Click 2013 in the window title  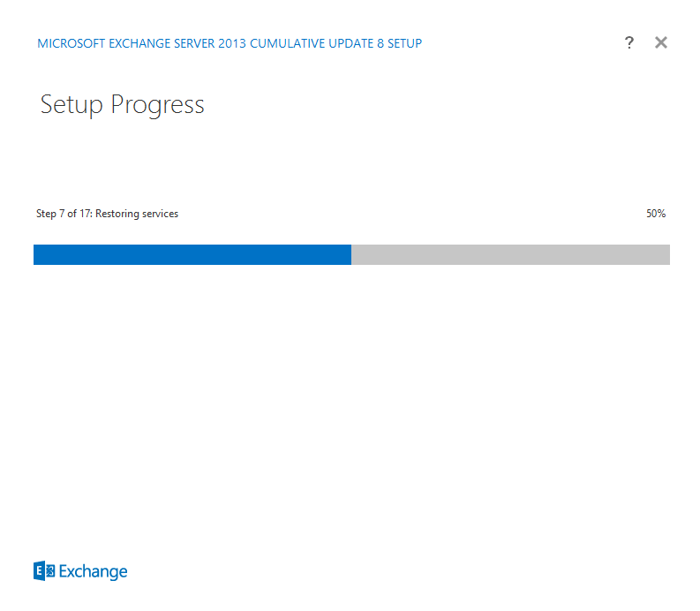point(232,43)
